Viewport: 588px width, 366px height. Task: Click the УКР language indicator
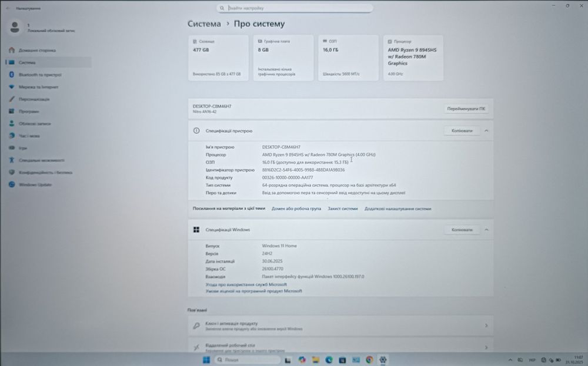coord(532,360)
